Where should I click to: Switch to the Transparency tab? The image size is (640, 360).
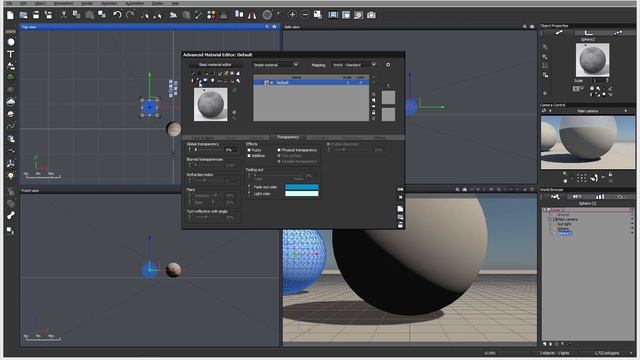point(287,137)
